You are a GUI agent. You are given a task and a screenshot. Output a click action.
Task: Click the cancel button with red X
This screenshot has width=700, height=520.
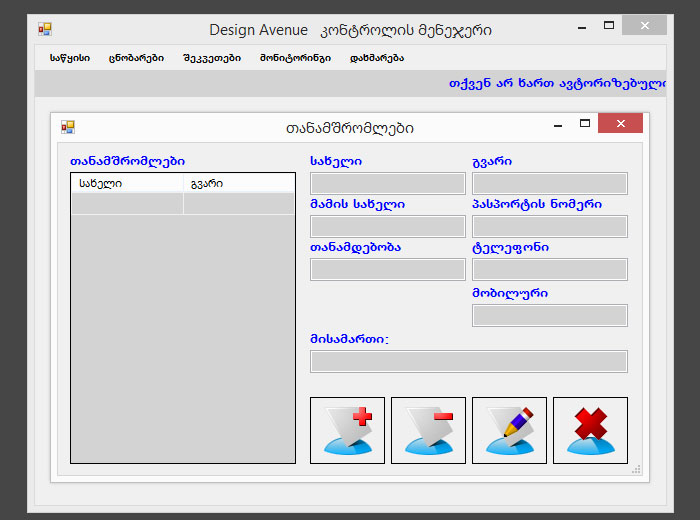[x=590, y=430]
